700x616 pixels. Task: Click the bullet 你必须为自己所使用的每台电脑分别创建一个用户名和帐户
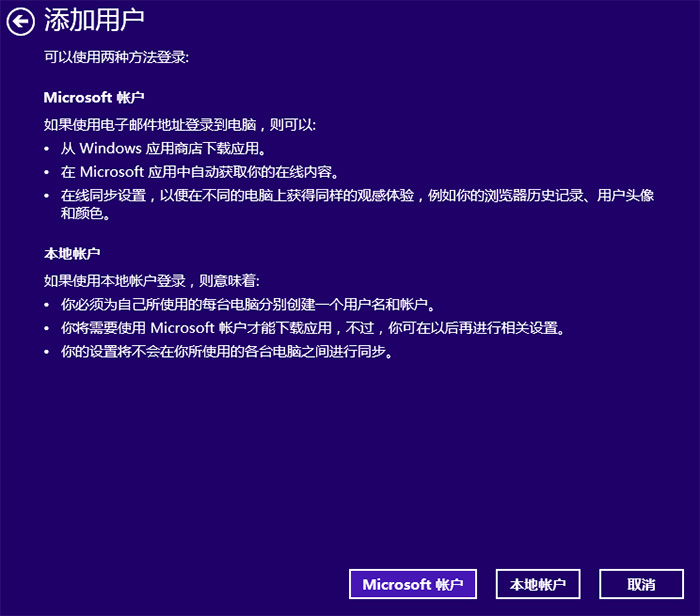(x=248, y=304)
